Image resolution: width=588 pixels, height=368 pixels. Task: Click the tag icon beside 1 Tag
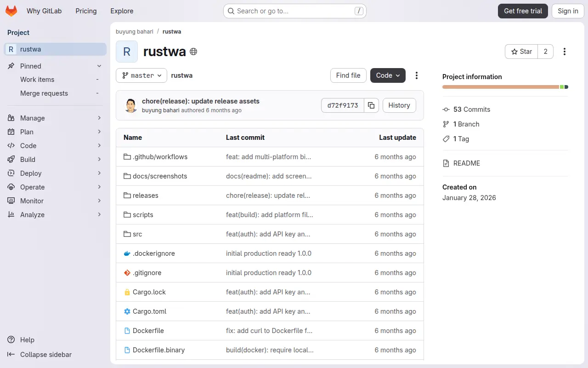(x=446, y=139)
